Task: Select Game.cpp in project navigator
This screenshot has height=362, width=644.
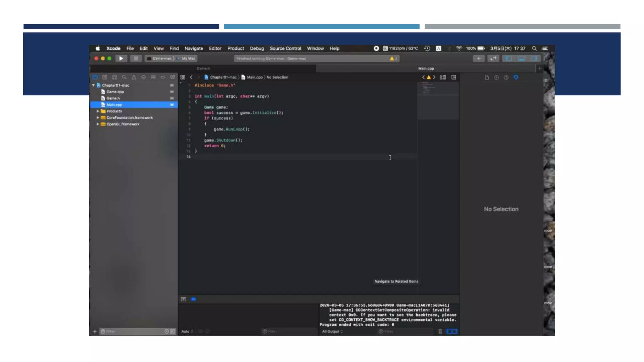Action: tap(115, 92)
